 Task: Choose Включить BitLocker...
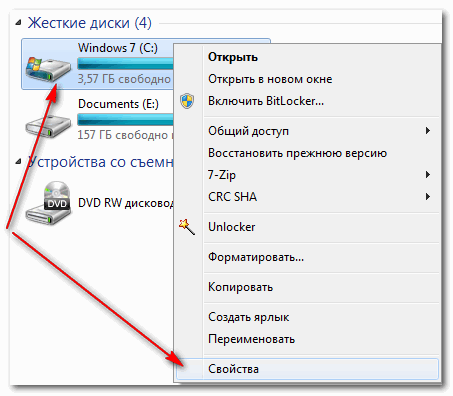click(307, 101)
